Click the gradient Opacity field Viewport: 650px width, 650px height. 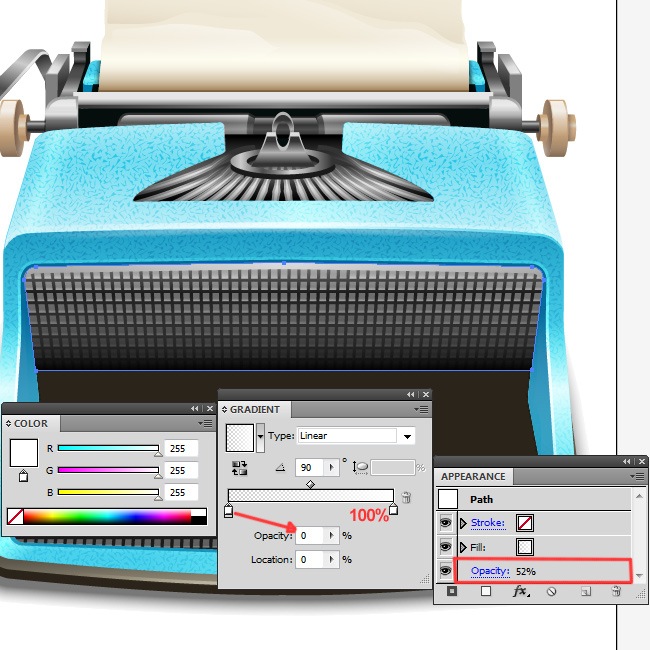(310, 536)
